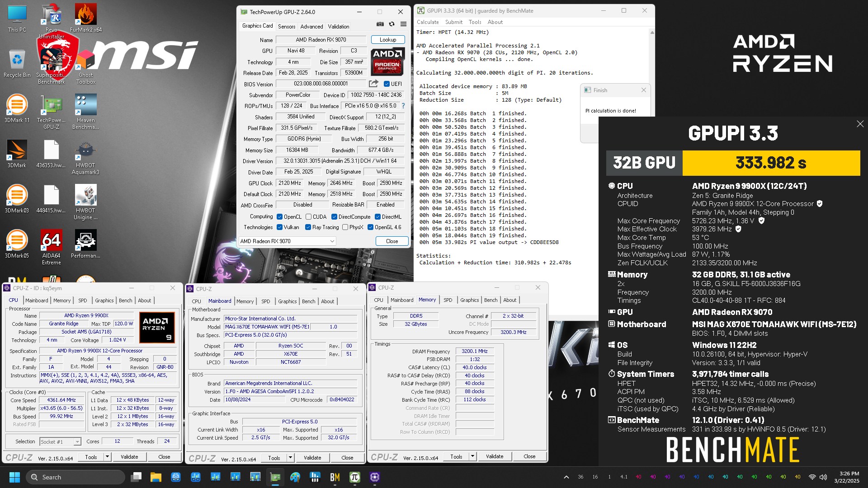Screen dimensions: 868x488
Task: Open the Calculate menu in GPUPI
Action: point(428,22)
